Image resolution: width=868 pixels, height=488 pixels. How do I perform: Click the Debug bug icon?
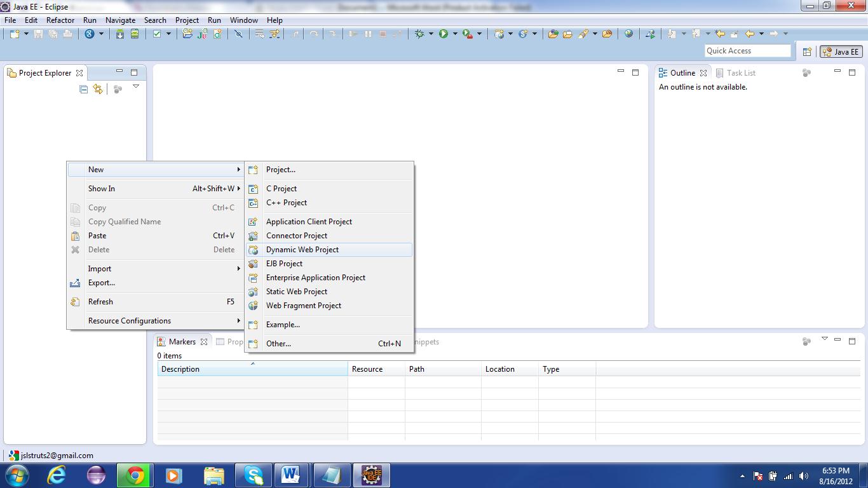click(419, 34)
